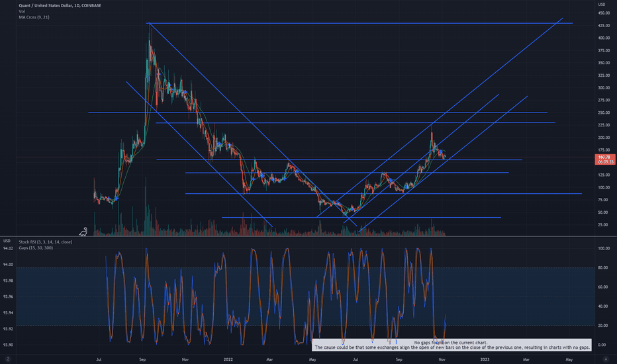This screenshot has height=364, width=617.
Task: Click the 0.00 level on the Stoch RSI axis
Action: click(x=602, y=345)
